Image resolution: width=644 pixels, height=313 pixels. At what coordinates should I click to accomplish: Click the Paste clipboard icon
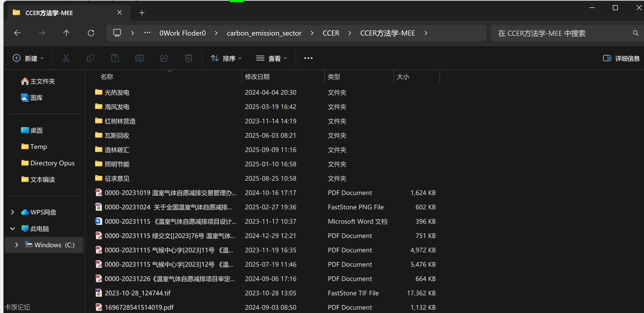click(x=115, y=58)
